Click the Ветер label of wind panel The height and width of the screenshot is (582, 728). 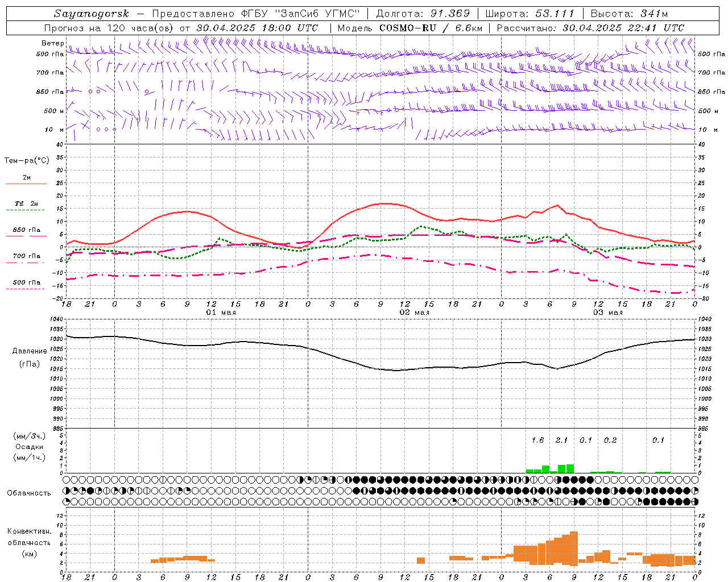coord(53,43)
